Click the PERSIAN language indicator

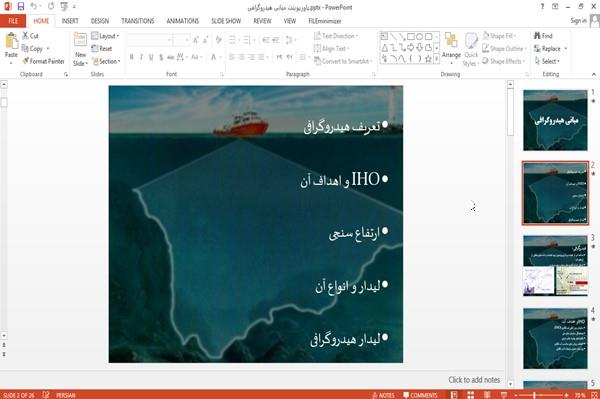click(x=66, y=395)
